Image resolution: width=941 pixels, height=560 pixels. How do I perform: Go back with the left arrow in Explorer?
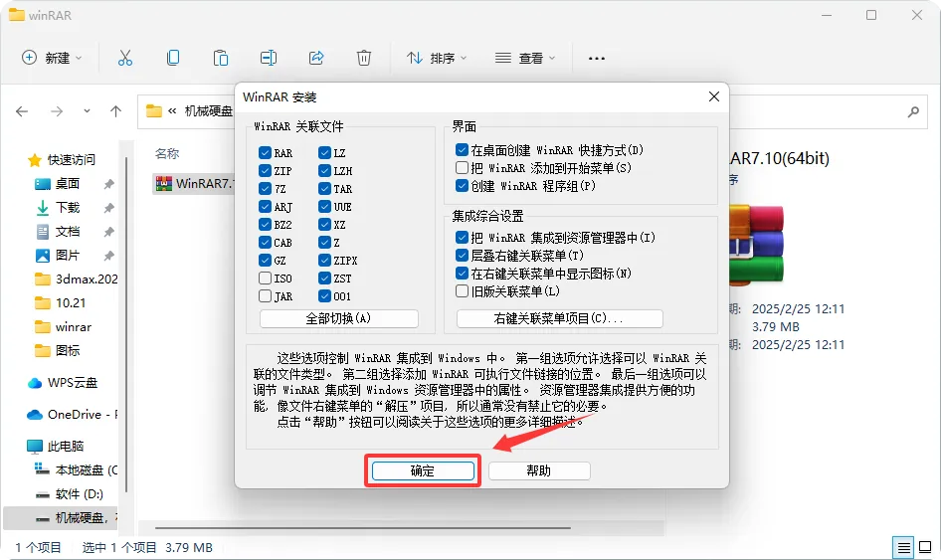click(x=22, y=111)
